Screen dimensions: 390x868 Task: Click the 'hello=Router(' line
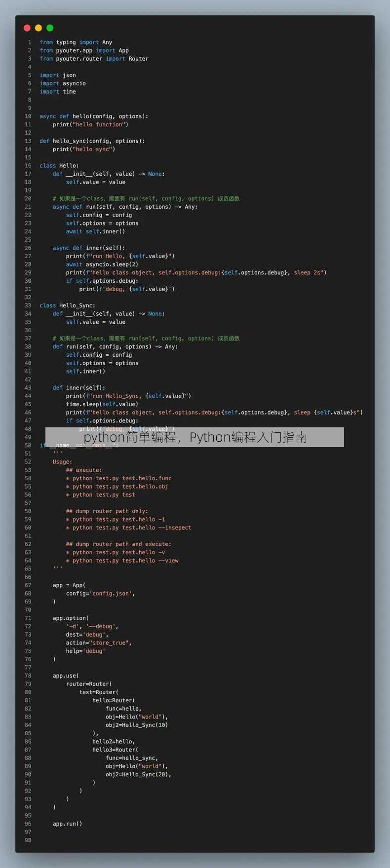click(x=114, y=700)
